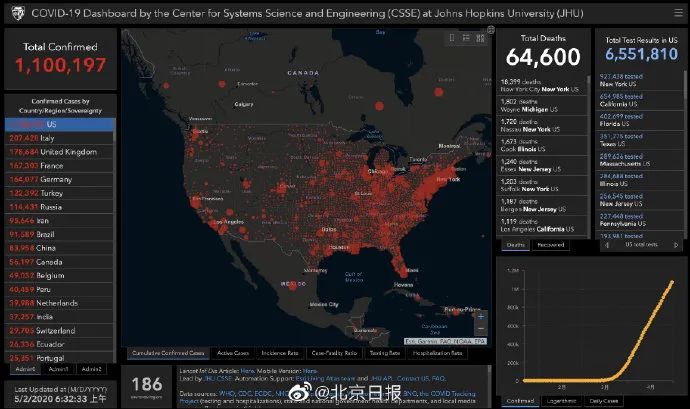Select France in the country list
This screenshot has height=409, width=690.
[59, 166]
